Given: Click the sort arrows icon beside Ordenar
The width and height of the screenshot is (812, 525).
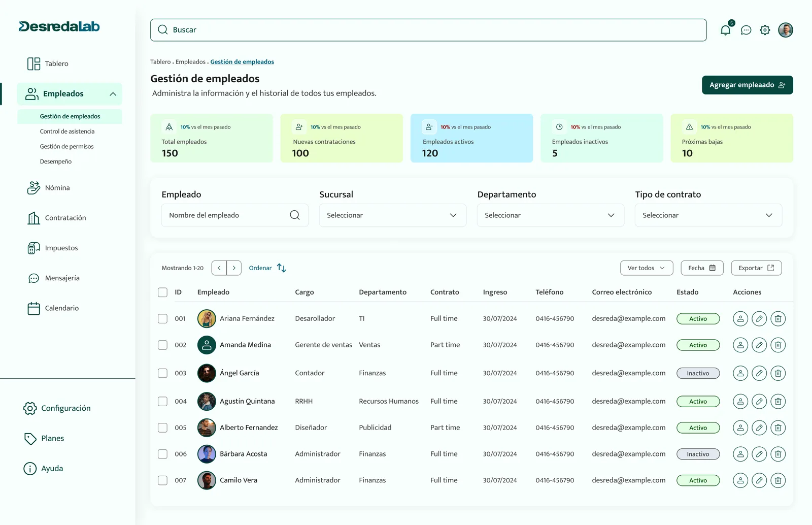Looking at the screenshot, I should point(282,268).
